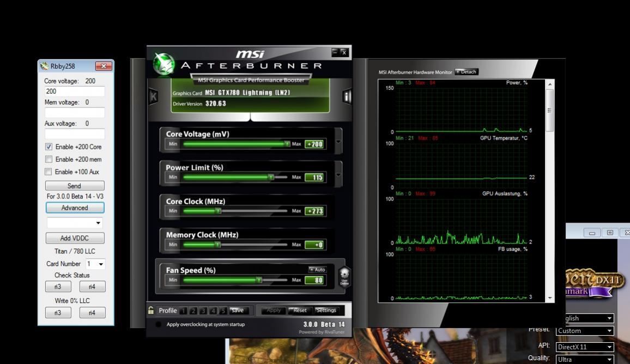630x364 pixels.
Task: Click the Advanced button
Action: coord(75,208)
